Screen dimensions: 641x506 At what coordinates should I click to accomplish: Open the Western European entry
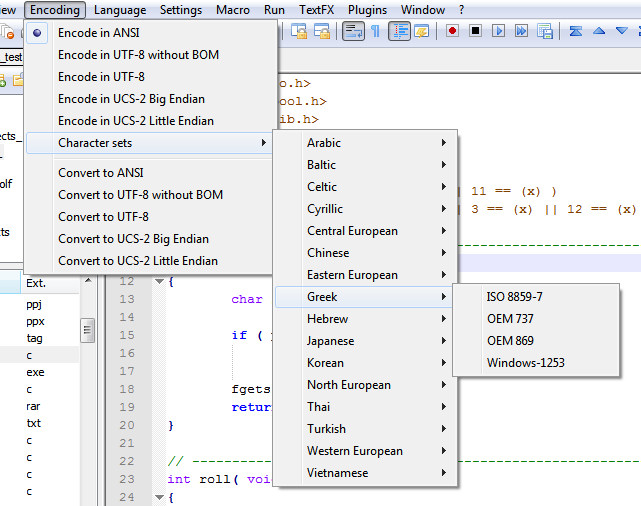365,451
